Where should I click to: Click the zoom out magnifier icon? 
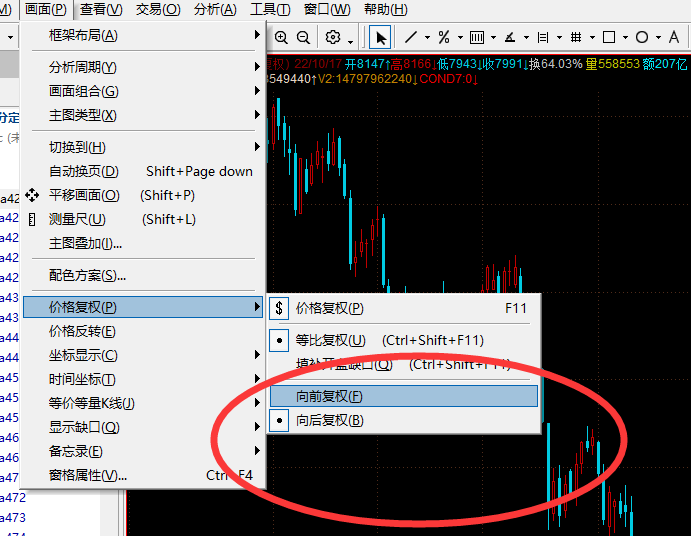click(303, 37)
